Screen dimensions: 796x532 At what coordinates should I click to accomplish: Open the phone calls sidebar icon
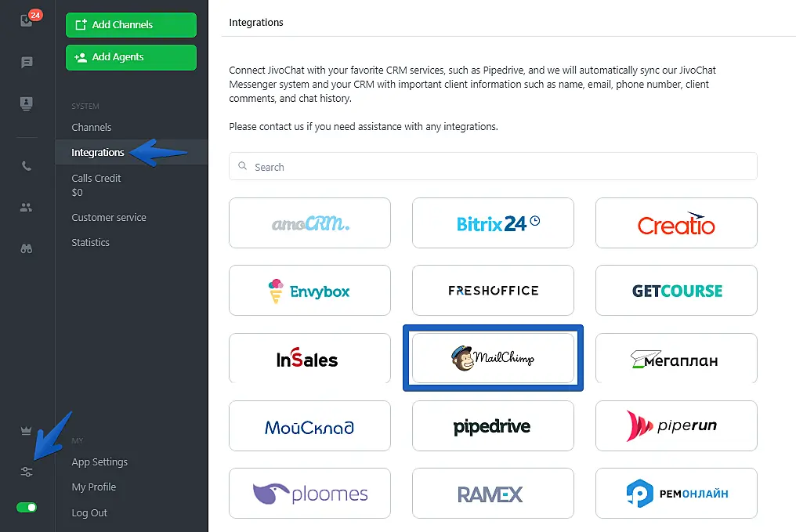click(x=27, y=166)
